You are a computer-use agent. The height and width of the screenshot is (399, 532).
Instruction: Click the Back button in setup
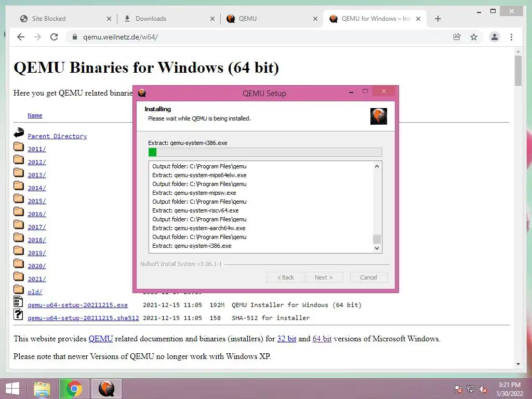[285, 277]
